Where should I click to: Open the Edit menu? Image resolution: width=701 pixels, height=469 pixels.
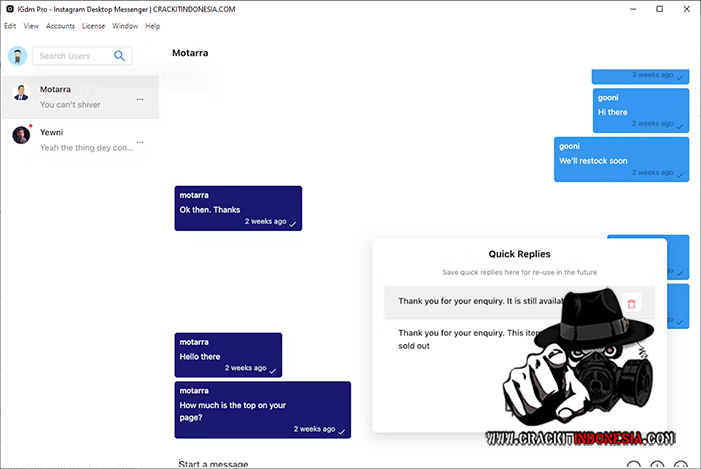coord(10,26)
